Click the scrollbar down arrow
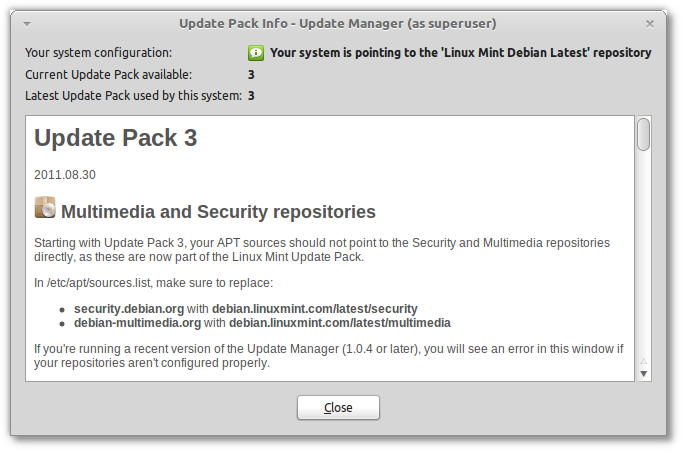Image resolution: width=683 pixels, height=452 pixels. coord(644,374)
